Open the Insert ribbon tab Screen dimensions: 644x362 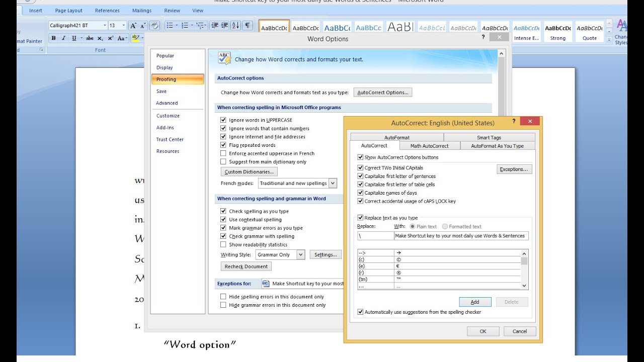pyautogui.click(x=35, y=11)
